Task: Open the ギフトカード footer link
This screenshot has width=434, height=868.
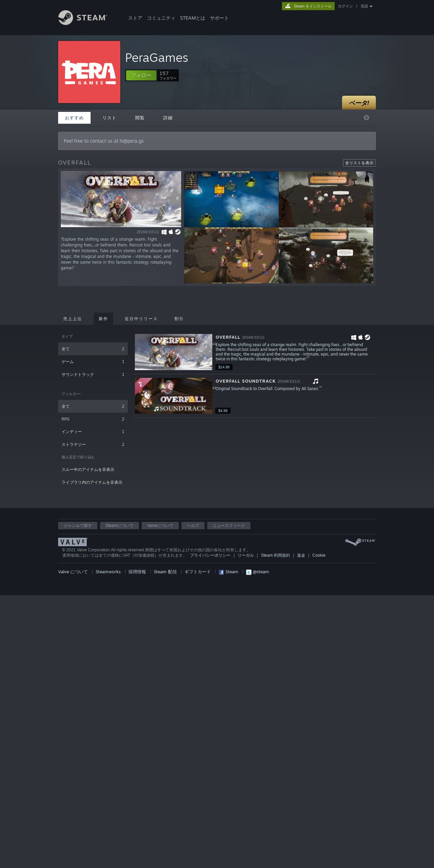Action: coord(198,572)
